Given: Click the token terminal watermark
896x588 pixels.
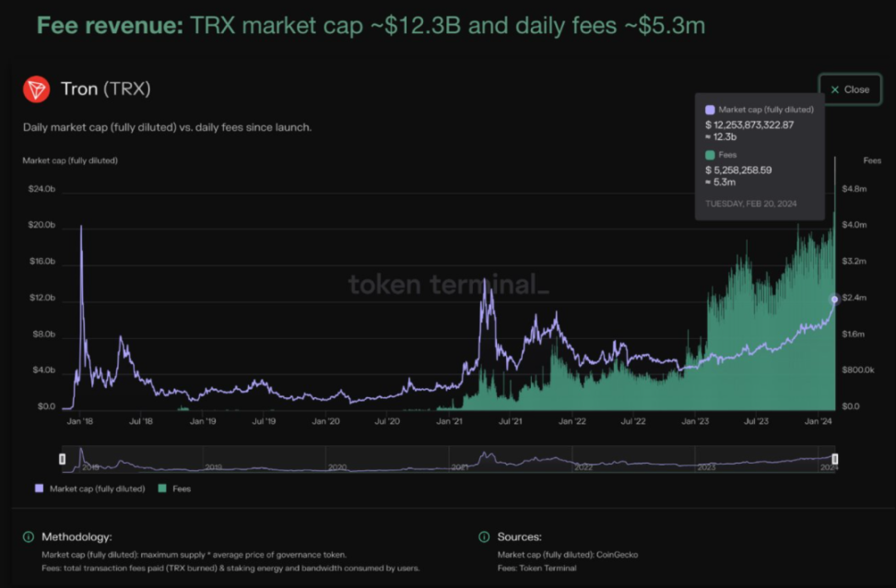Looking at the screenshot, I should [x=449, y=284].
